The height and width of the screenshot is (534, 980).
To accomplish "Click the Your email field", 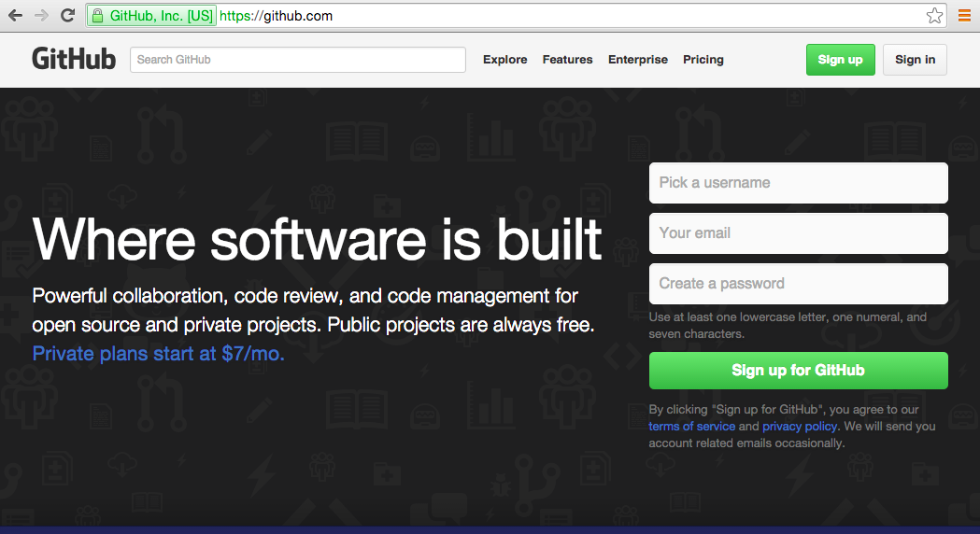I will [798, 233].
